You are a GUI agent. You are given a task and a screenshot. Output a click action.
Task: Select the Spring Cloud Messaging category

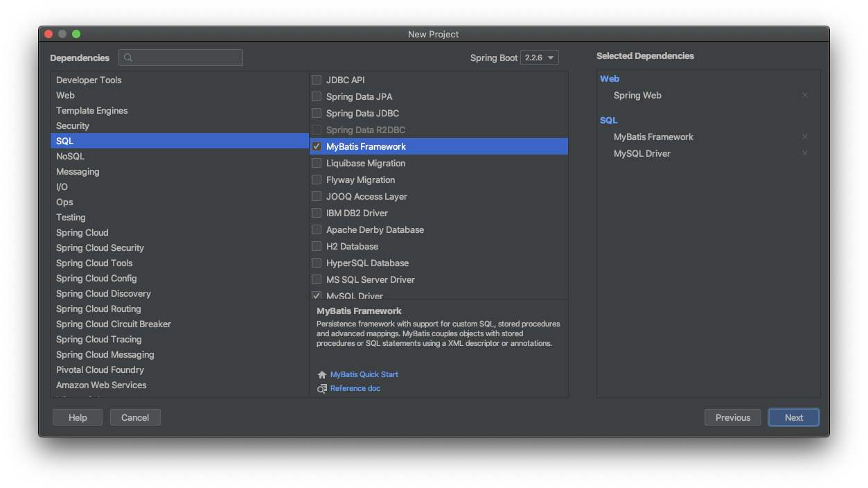[179, 355]
